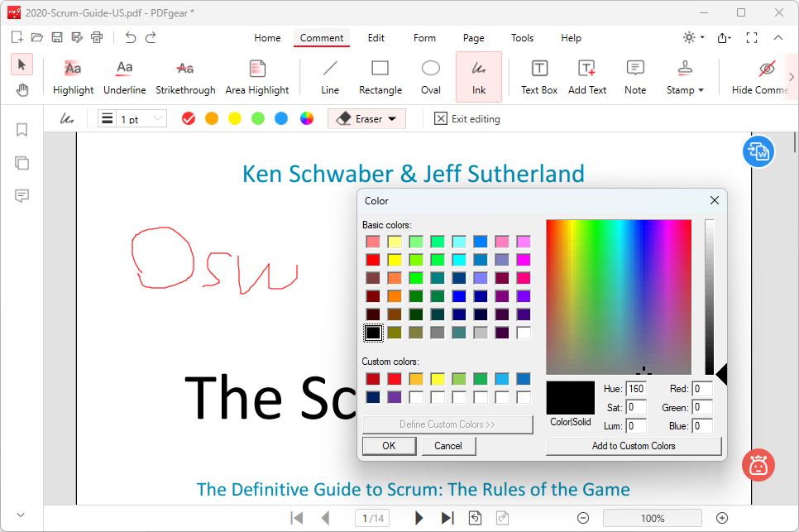Toggle Exit editing mode

[x=467, y=119]
